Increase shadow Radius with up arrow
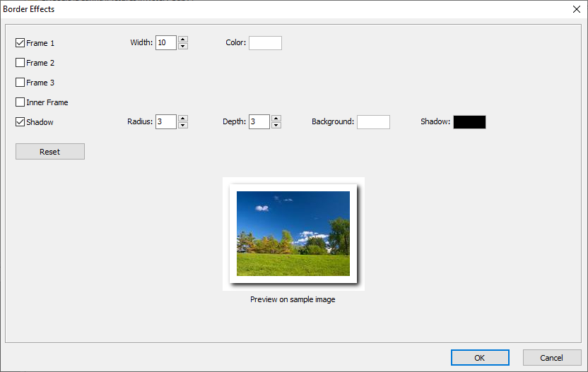This screenshot has width=588, height=372. coord(183,119)
